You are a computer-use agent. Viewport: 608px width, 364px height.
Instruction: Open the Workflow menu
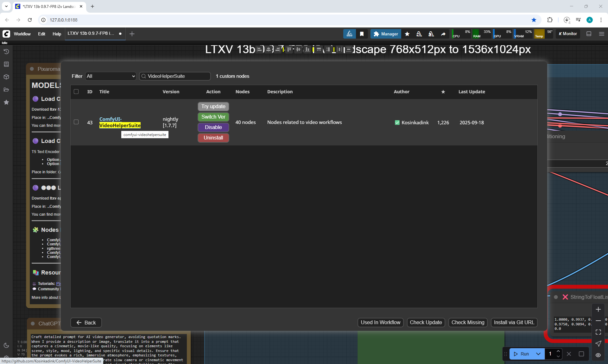point(22,34)
